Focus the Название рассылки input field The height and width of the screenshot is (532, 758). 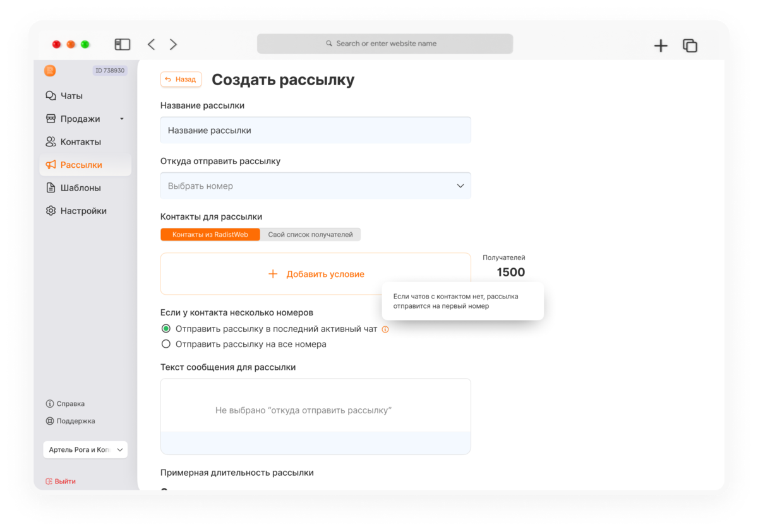pos(315,130)
